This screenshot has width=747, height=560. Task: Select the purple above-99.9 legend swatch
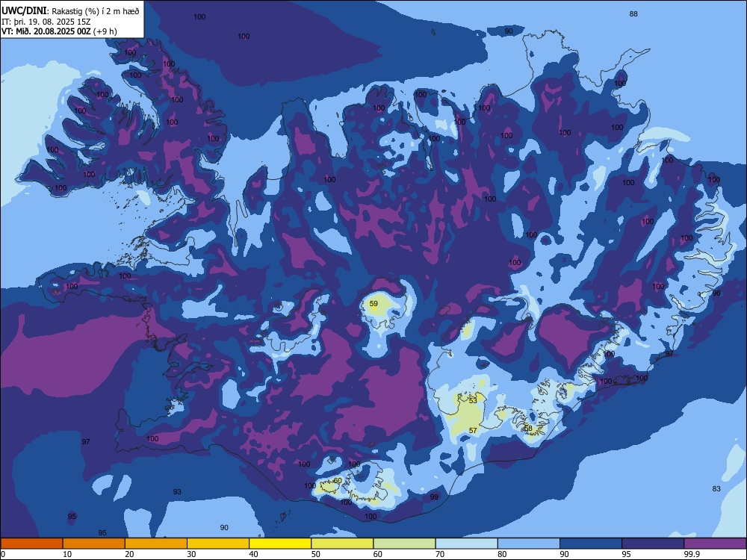click(715, 544)
